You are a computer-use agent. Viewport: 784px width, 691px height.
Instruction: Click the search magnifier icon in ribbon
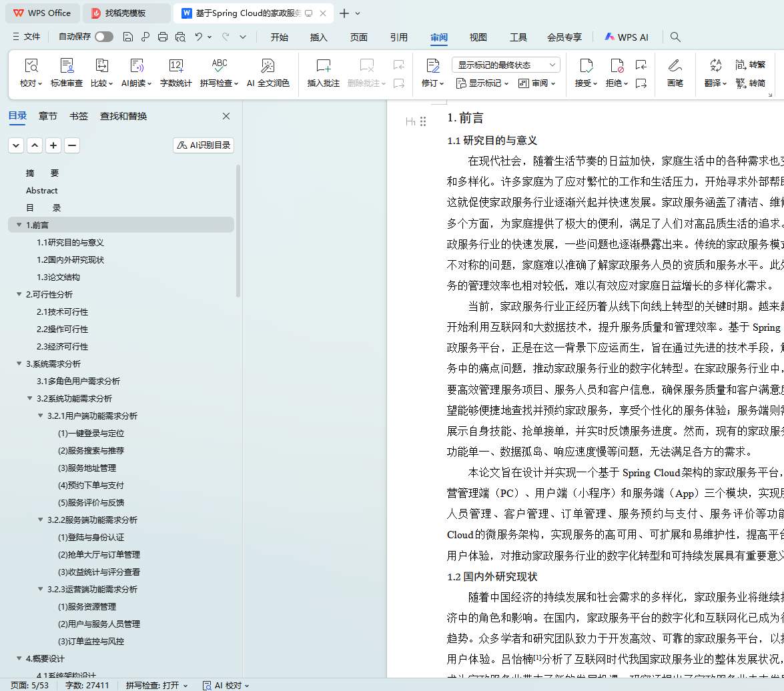click(675, 37)
